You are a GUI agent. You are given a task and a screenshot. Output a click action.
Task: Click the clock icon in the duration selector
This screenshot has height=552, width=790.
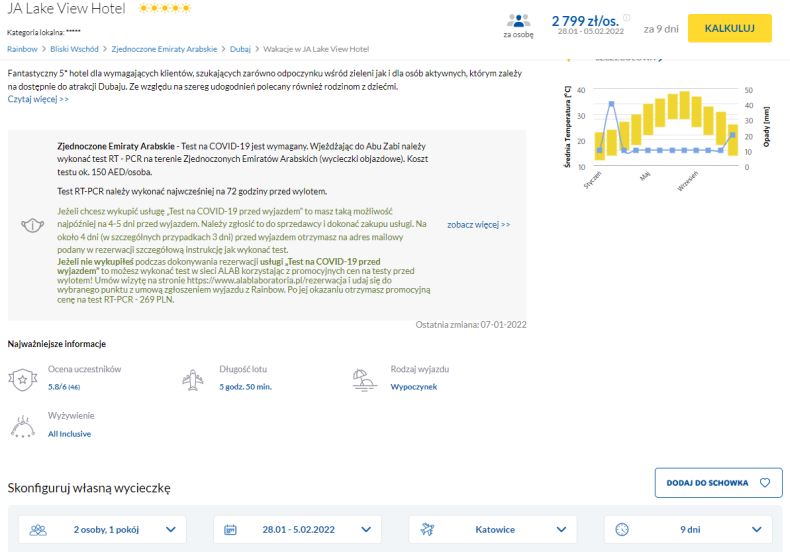pyautogui.click(x=622, y=530)
